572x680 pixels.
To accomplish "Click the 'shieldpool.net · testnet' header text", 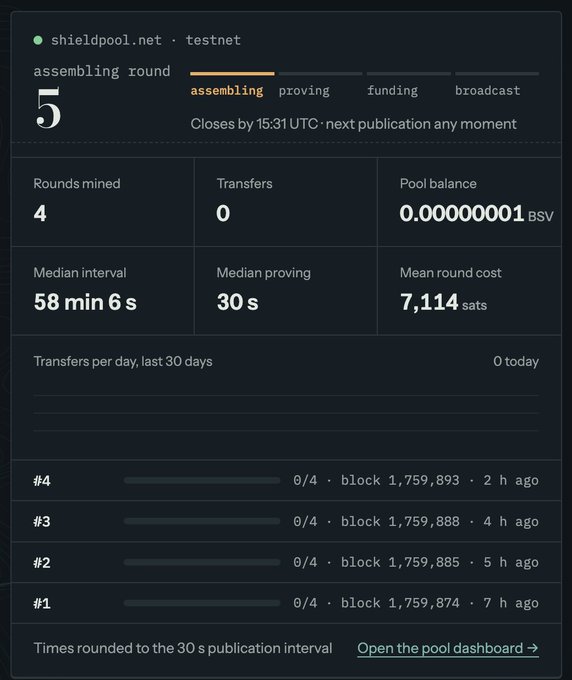I will click(x=146, y=40).
